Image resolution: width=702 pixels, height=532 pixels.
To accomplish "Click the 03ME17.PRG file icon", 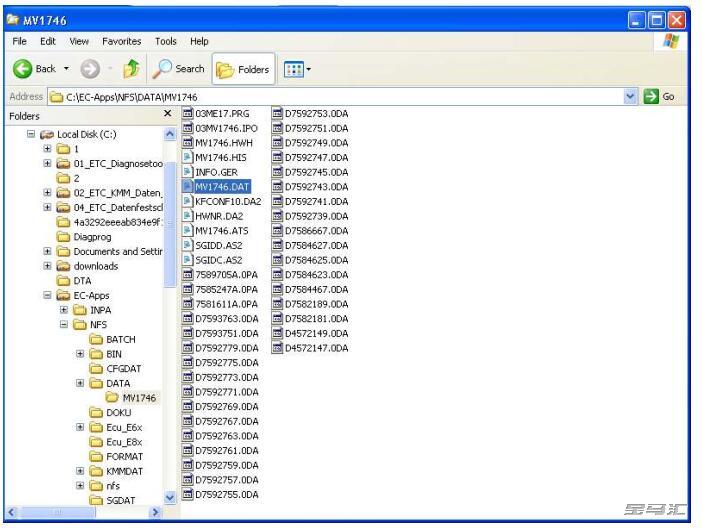I will (x=188, y=113).
